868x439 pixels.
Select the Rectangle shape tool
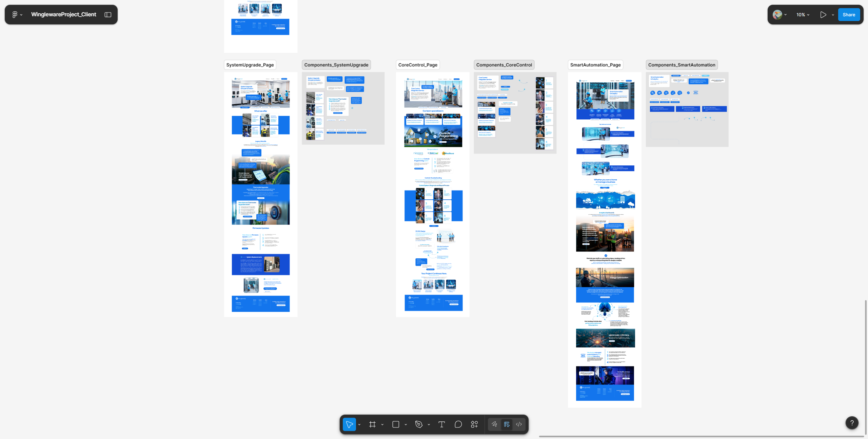396,424
